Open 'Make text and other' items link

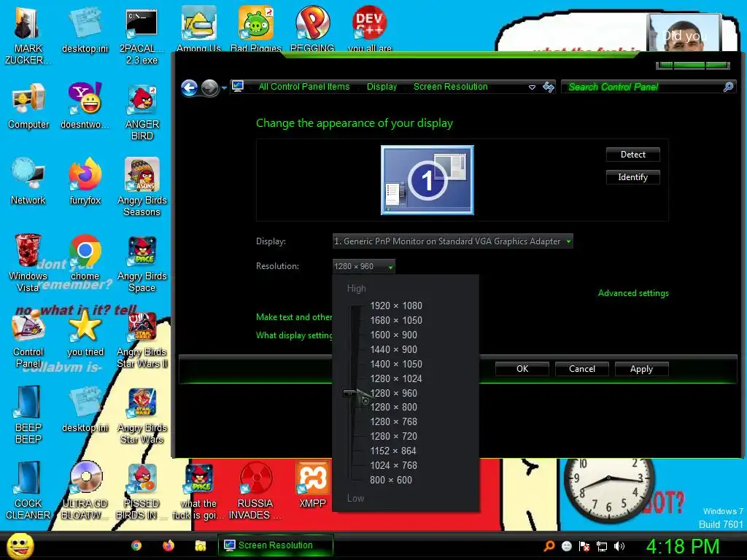294,317
